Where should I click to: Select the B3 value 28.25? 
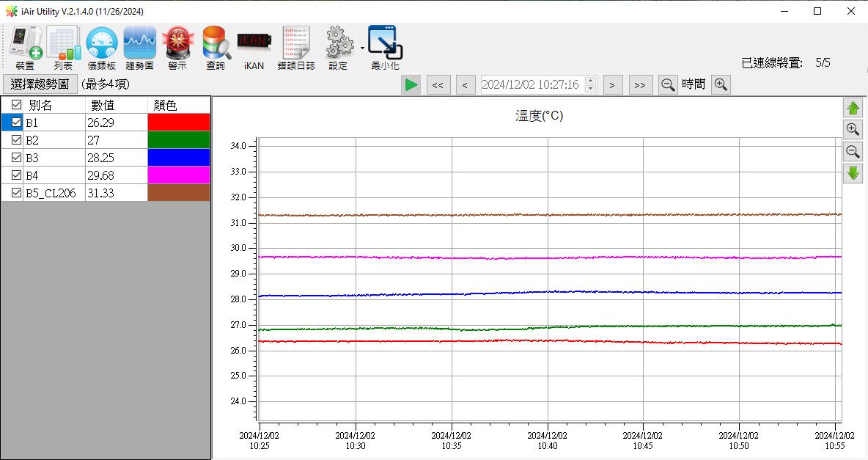(117, 158)
